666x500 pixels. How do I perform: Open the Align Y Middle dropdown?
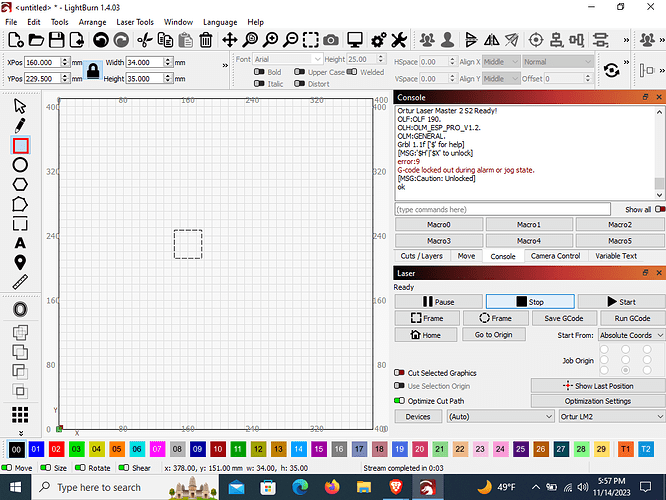click(501, 79)
